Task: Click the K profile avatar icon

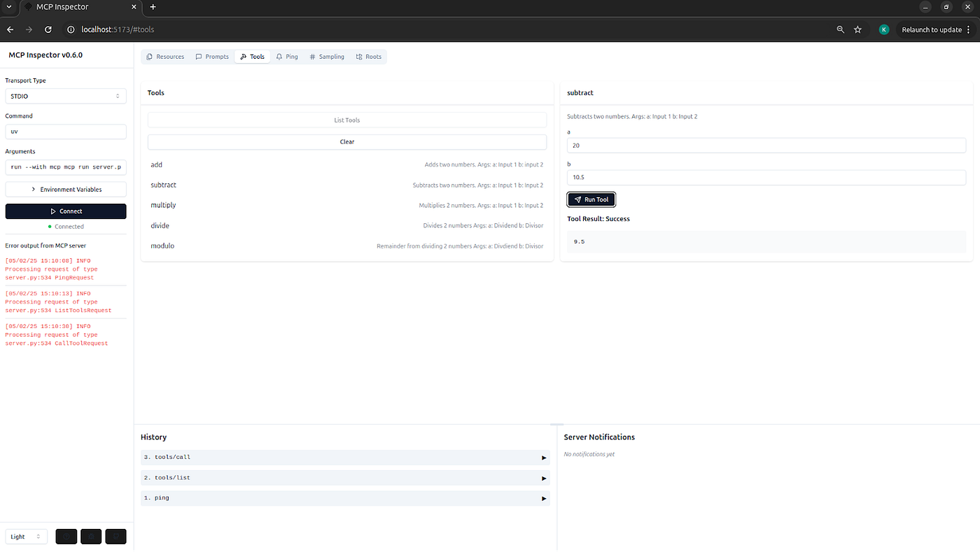Action: tap(883, 29)
